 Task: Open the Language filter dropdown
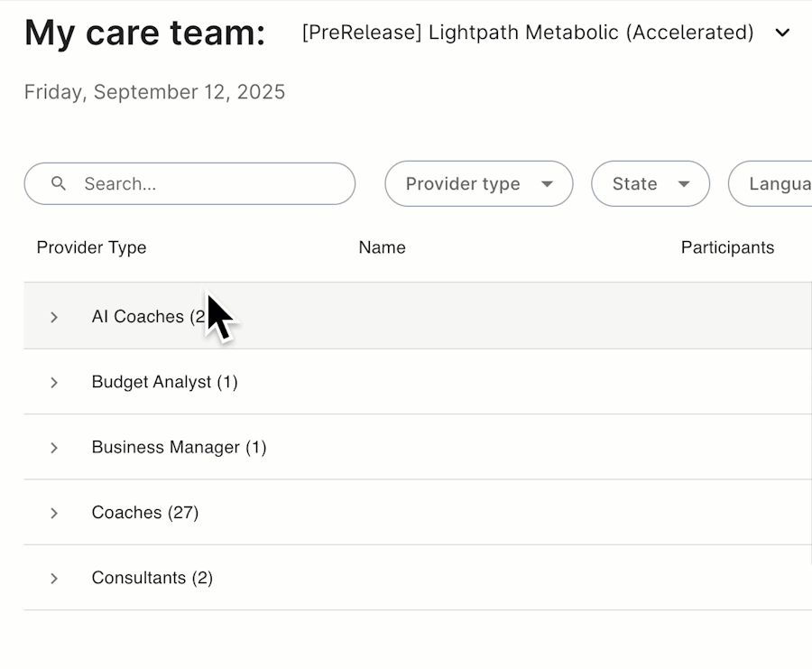click(776, 184)
